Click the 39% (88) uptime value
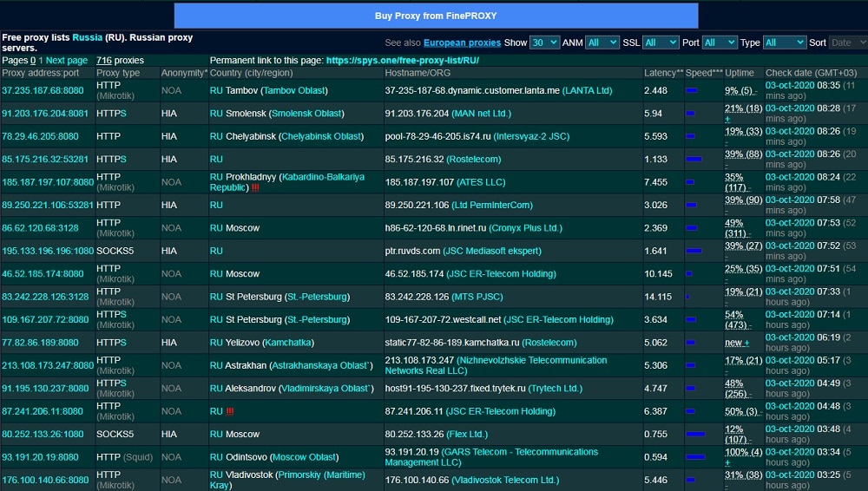The image size is (868, 491). [x=744, y=154]
